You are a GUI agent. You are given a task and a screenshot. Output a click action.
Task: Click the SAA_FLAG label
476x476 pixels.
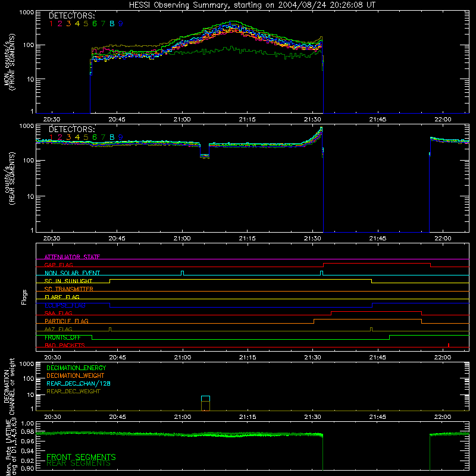[x=58, y=313]
